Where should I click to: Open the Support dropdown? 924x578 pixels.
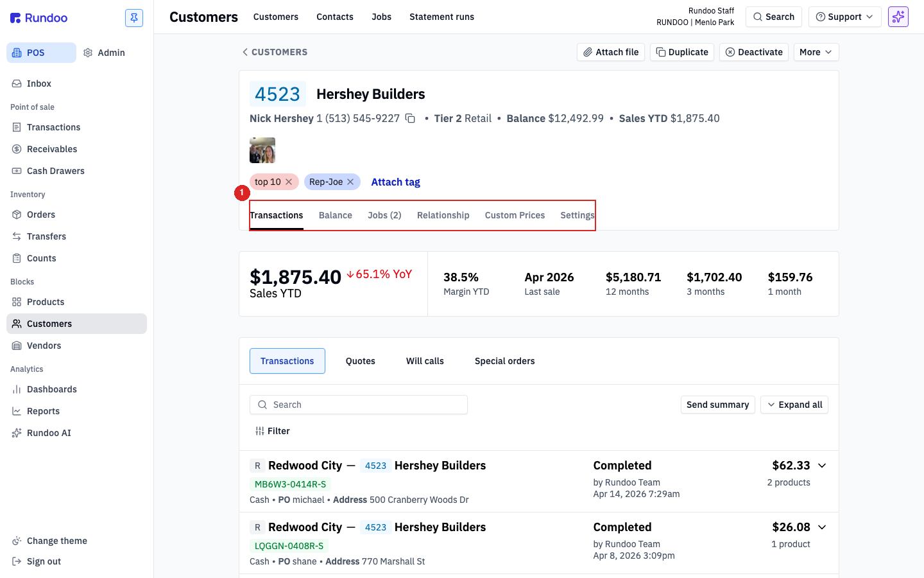coord(844,17)
